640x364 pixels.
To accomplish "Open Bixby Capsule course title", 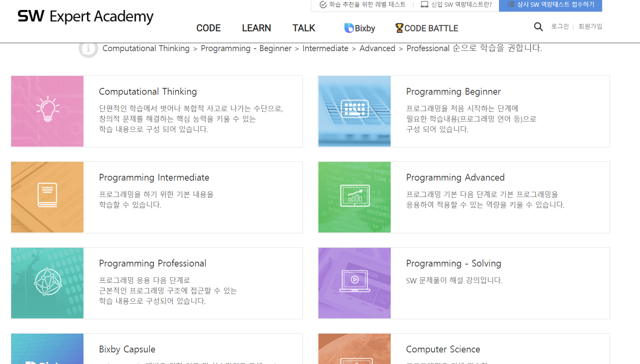I will pos(127,349).
